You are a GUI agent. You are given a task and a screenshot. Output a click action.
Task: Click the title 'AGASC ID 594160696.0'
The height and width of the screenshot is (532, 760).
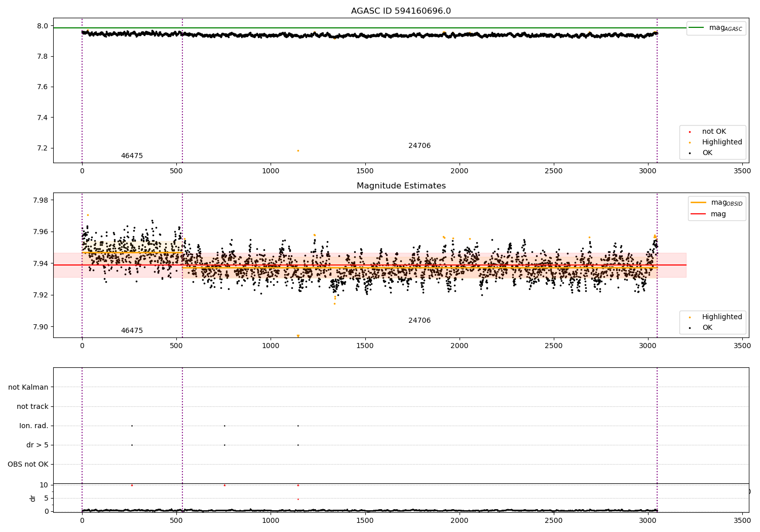[401, 11]
